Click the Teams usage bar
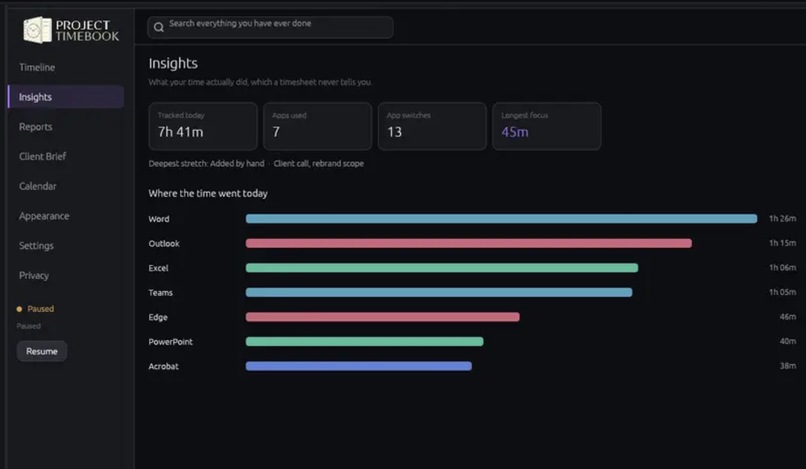This screenshot has width=806, height=469. (x=439, y=293)
